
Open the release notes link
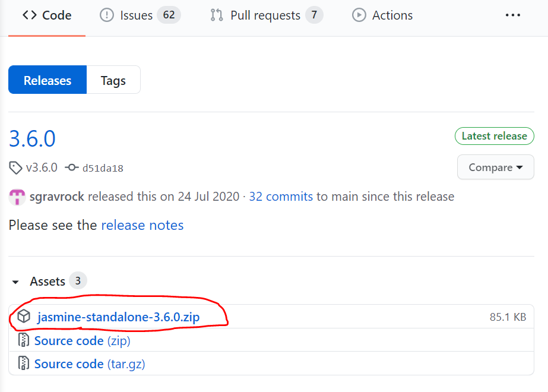coord(142,225)
